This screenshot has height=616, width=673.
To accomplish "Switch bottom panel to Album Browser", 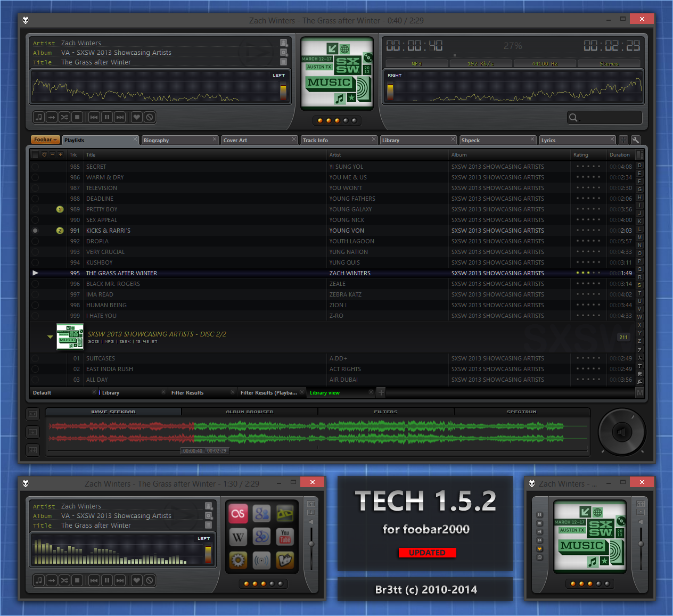I will click(x=250, y=412).
